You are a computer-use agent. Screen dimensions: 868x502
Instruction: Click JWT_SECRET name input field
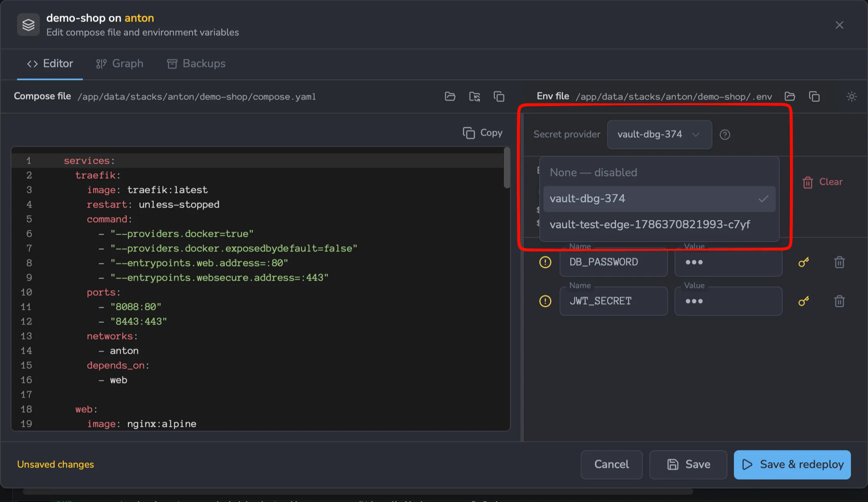(613, 301)
